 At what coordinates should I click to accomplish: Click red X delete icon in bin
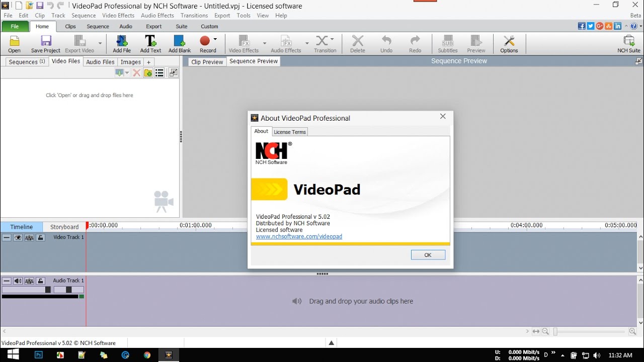[x=136, y=73]
